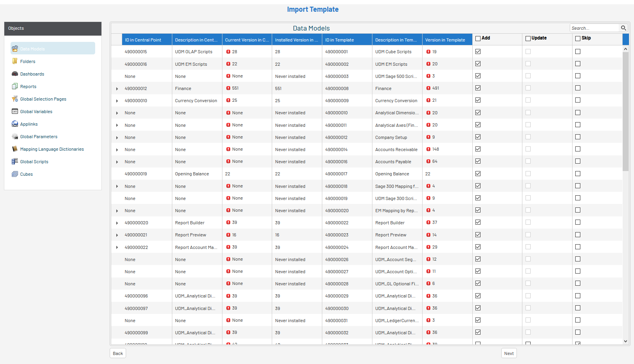Check the Skip all header checkbox
This screenshot has width=634, height=364.
pyautogui.click(x=578, y=38)
